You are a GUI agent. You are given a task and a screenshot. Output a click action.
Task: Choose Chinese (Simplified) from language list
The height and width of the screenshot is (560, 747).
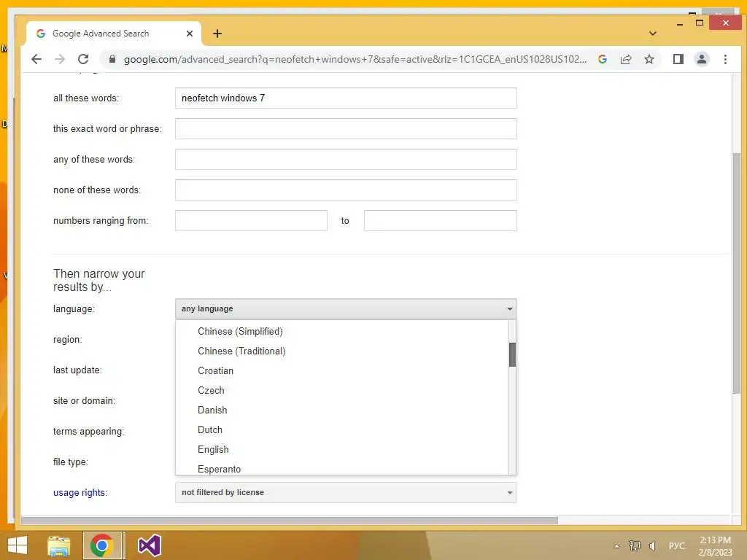click(341, 332)
